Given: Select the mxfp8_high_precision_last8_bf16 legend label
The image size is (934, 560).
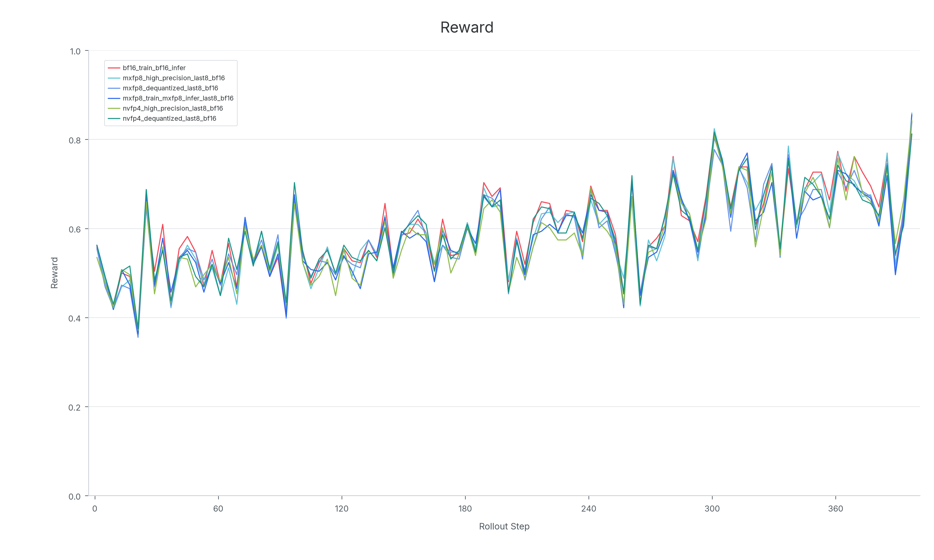Looking at the screenshot, I should (174, 78).
